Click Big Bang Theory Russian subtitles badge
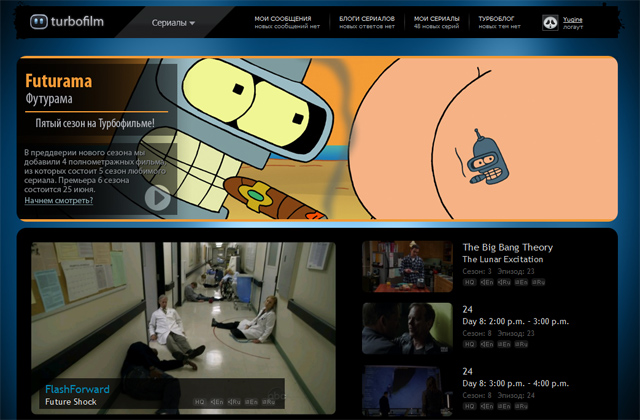640x420 pixels. coord(538,282)
